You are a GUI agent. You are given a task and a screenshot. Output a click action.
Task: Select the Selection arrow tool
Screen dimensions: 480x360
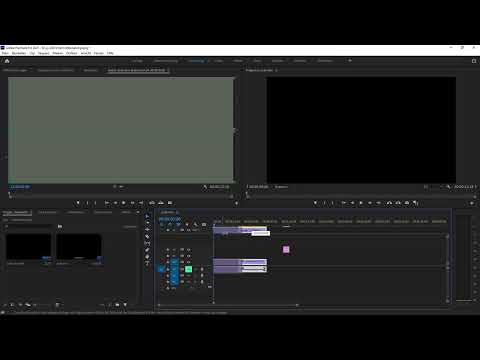(148, 216)
